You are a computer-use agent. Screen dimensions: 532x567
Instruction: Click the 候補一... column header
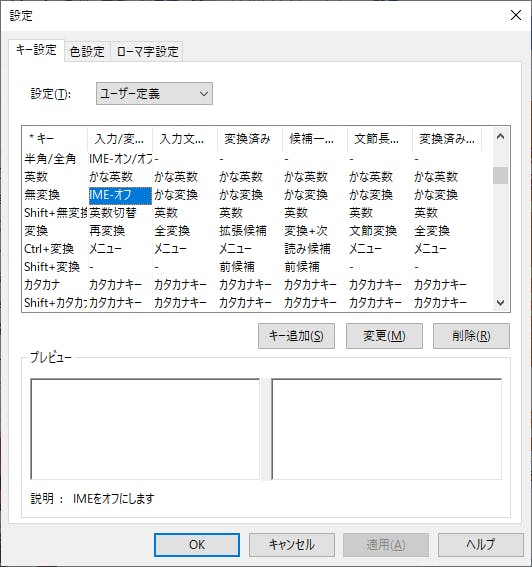(315, 138)
